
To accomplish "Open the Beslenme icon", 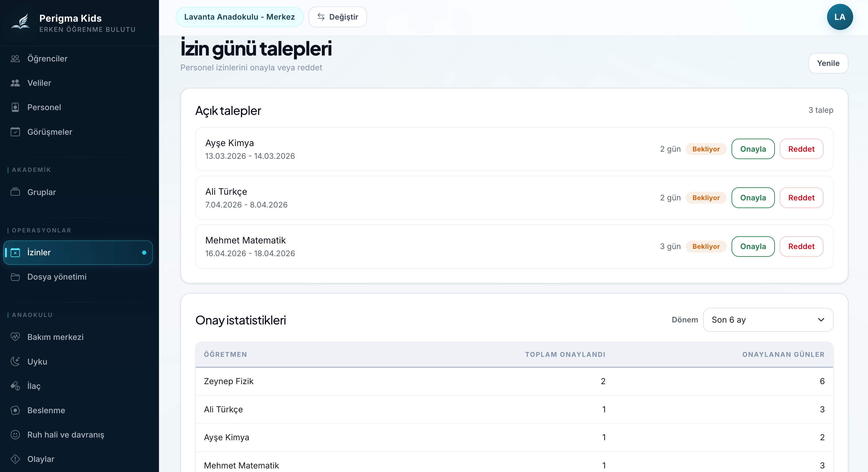I will coord(15,410).
